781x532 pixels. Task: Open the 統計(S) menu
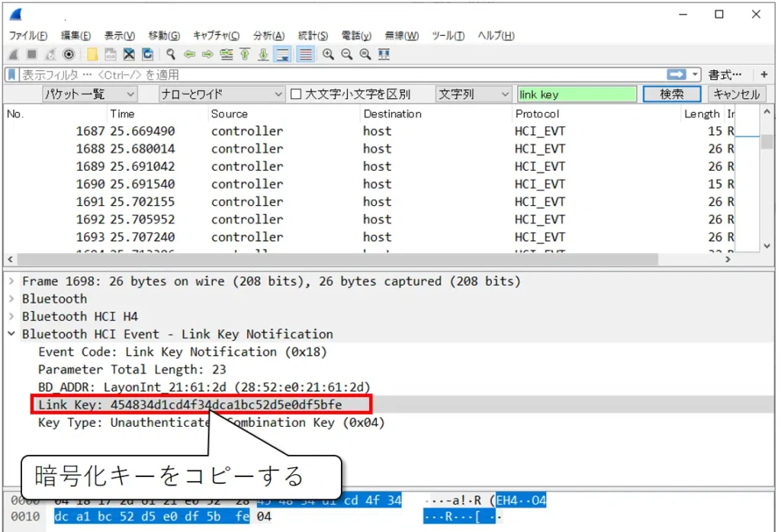click(313, 36)
